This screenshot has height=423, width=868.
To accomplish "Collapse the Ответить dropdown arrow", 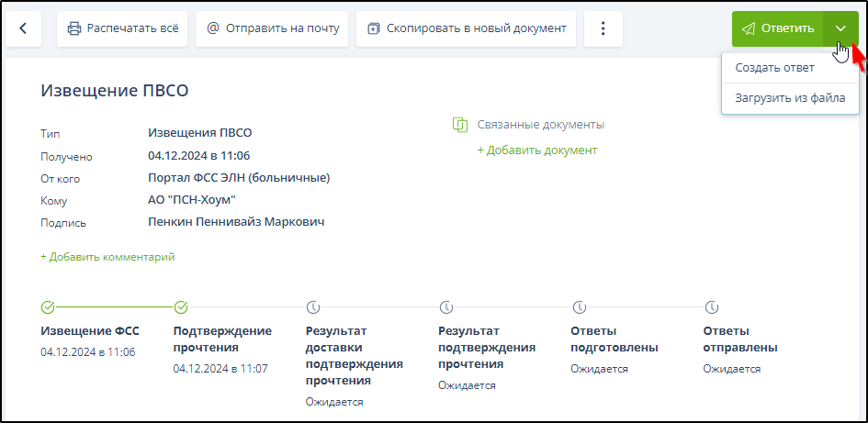I will point(840,28).
